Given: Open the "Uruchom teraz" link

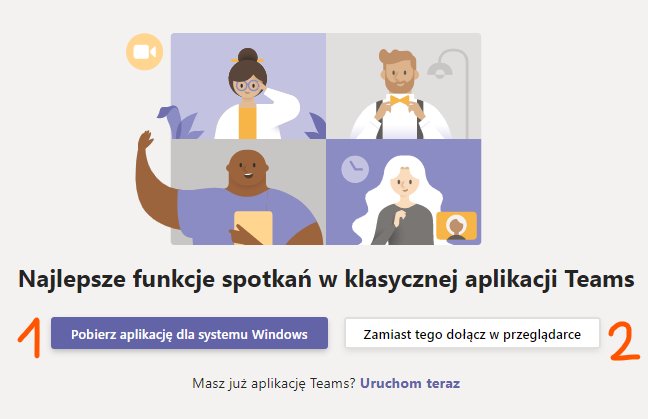Looking at the screenshot, I should [x=410, y=383].
